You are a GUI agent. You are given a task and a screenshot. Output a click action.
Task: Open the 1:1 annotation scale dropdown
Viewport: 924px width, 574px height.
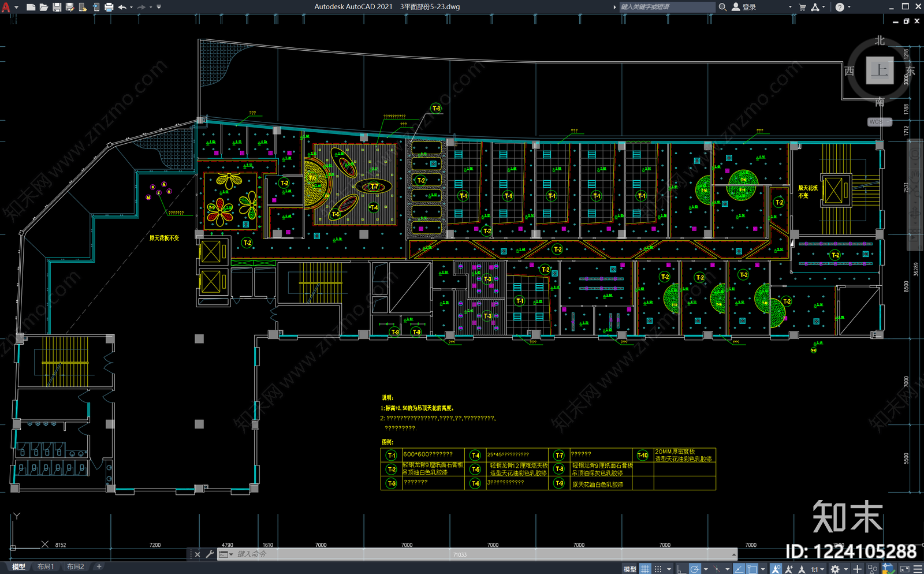[x=817, y=569]
